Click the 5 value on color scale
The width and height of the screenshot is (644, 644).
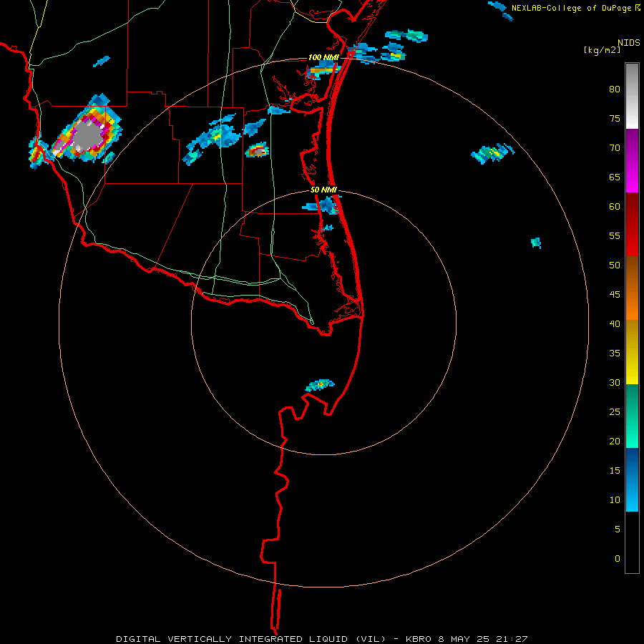(x=618, y=530)
